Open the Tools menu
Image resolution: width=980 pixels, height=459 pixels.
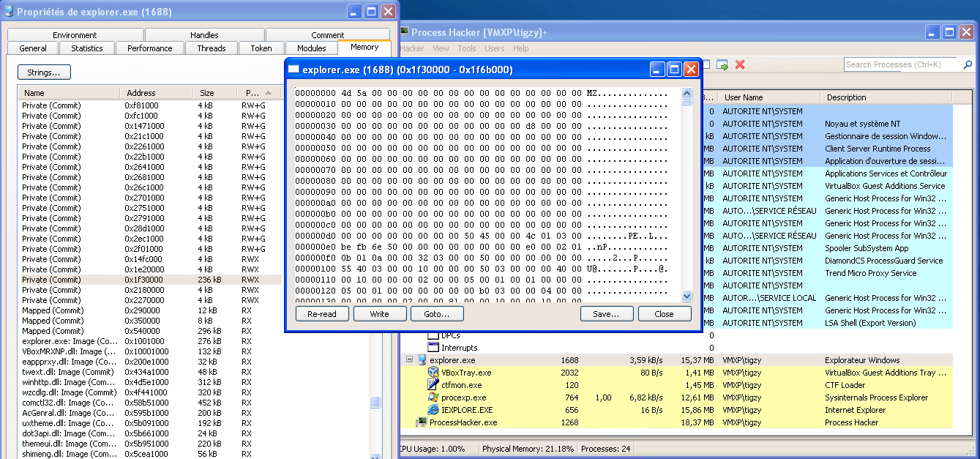466,48
